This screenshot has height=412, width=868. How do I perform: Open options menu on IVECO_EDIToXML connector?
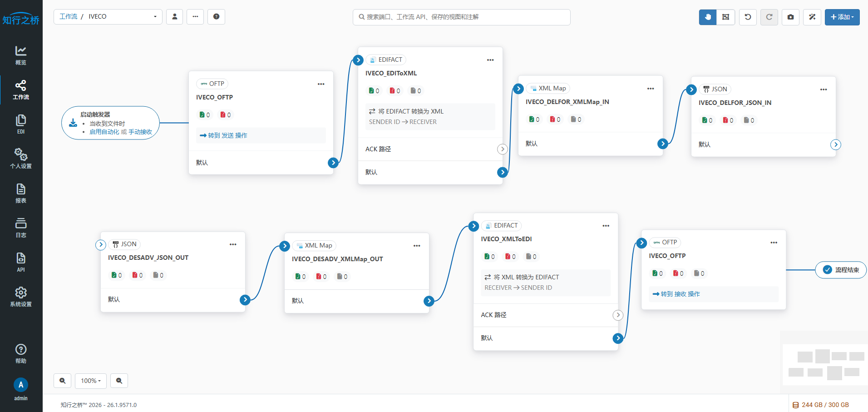pos(490,60)
